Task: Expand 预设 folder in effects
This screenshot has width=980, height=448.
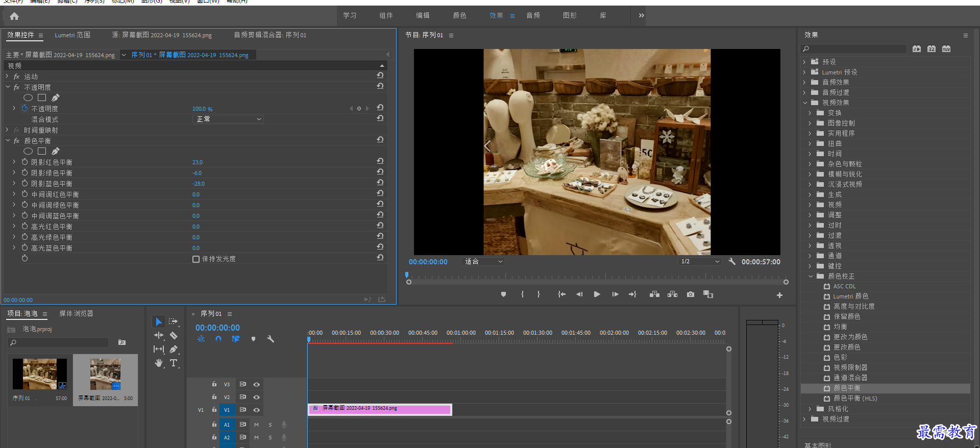Action: click(x=805, y=62)
